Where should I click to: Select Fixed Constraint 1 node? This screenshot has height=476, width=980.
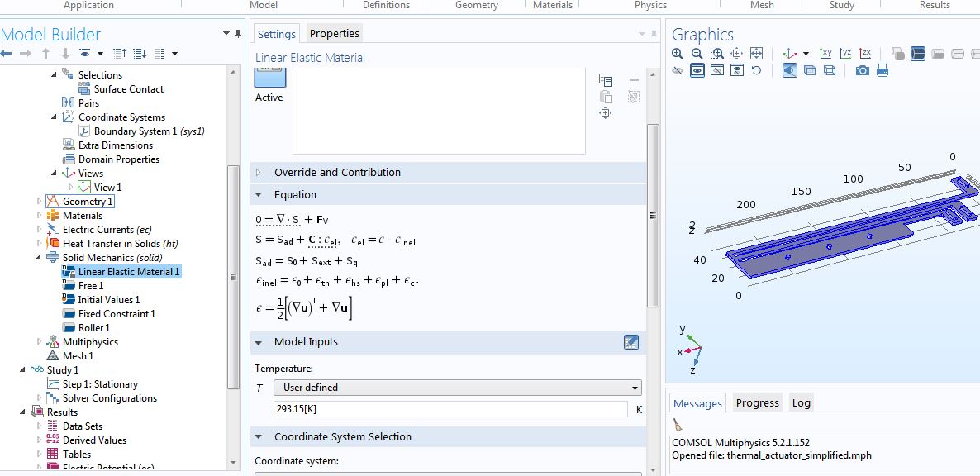click(x=117, y=314)
